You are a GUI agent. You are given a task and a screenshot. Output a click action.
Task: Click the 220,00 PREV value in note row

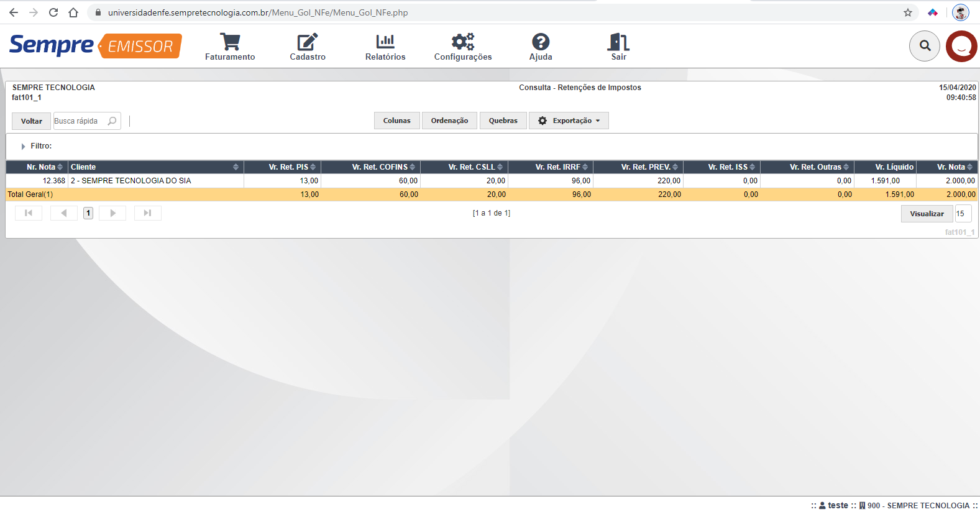coord(669,181)
